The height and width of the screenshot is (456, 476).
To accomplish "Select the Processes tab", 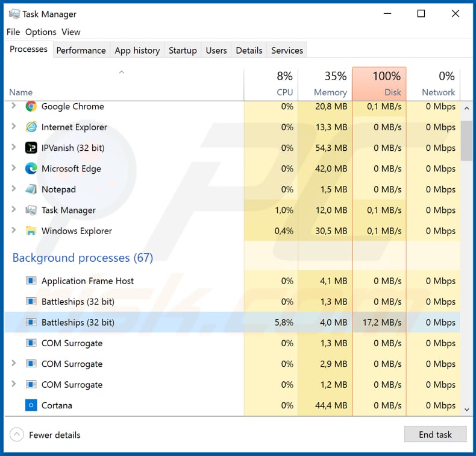I will [28, 49].
